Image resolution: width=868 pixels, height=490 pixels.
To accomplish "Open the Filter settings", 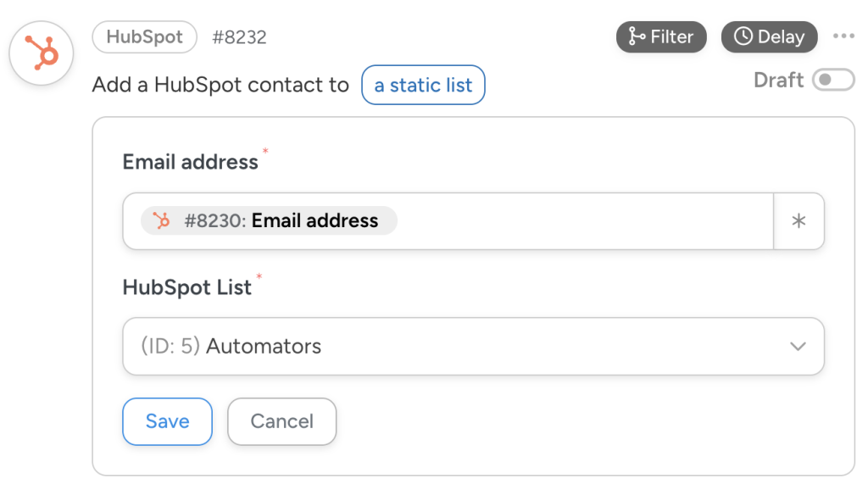I will 661,36.
